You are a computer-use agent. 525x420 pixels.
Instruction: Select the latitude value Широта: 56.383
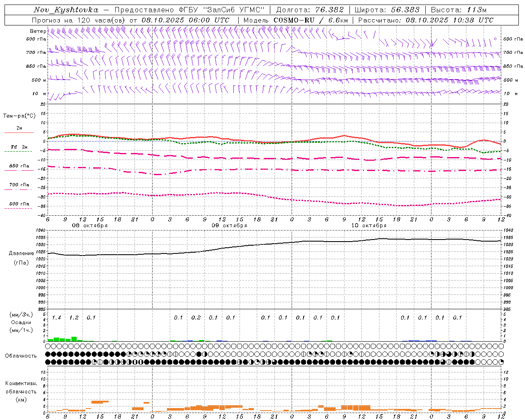point(387,10)
